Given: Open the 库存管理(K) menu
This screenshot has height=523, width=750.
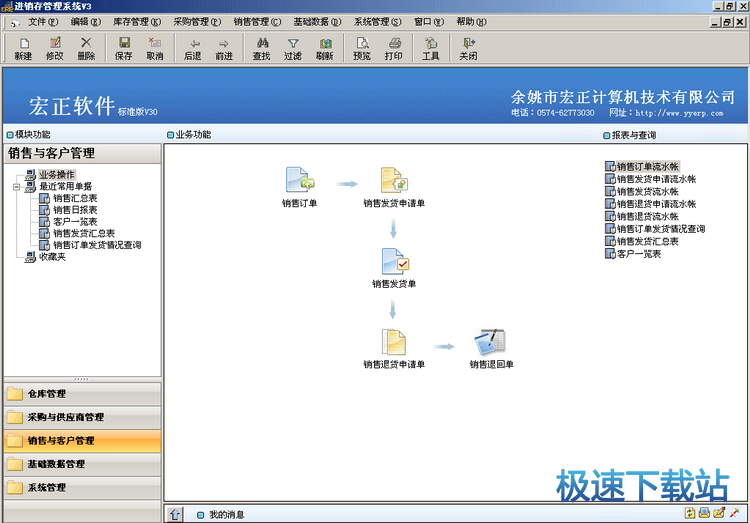Looking at the screenshot, I should 137,22.
